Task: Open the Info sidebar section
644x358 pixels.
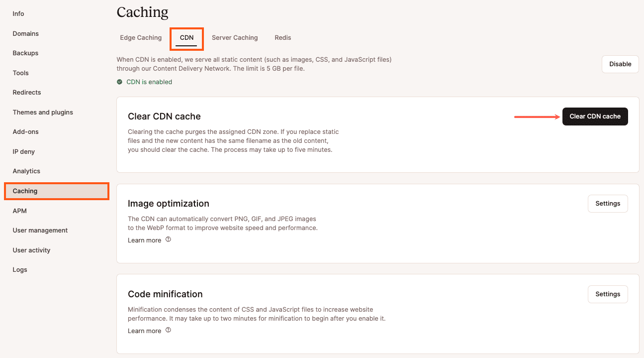Action: pos(18,14)
